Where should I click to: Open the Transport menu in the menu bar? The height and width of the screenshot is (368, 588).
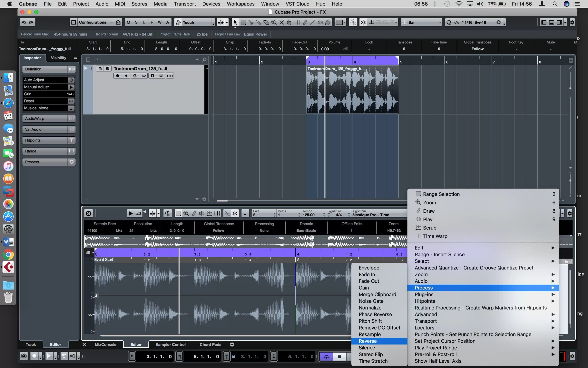[x=185, y=4]
